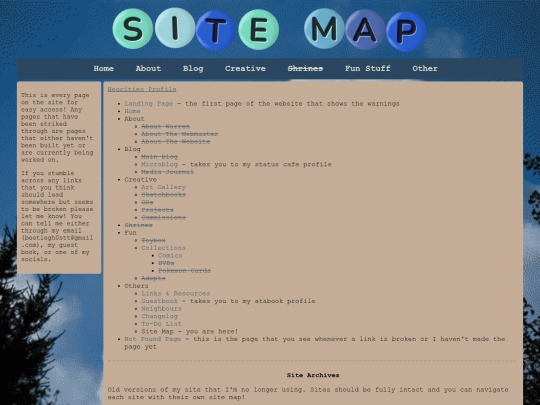540x405 pixels.
Task: Click the blue P letter bubble
Action: pyautogui.click(x=406, y=31)
